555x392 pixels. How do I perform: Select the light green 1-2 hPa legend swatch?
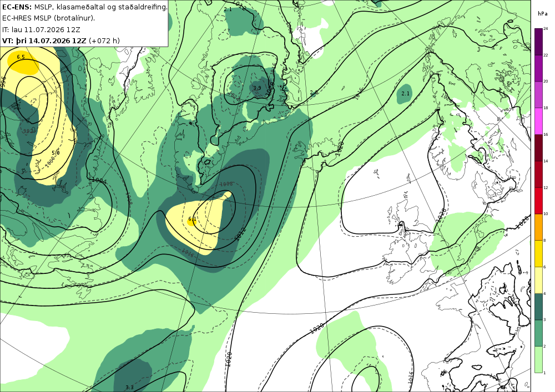538,359
